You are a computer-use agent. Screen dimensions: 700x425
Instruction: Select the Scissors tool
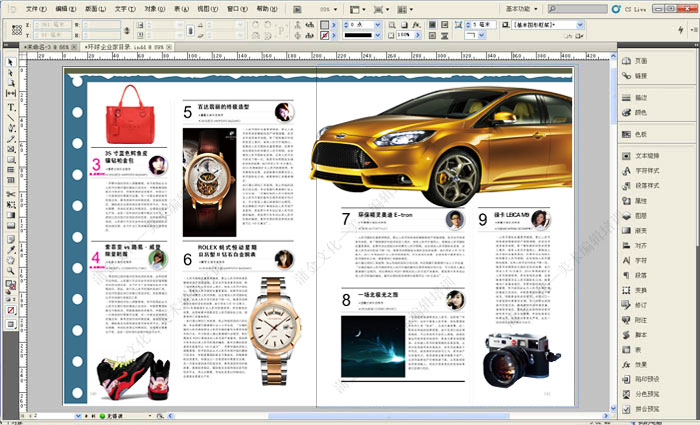pos(11,195)
